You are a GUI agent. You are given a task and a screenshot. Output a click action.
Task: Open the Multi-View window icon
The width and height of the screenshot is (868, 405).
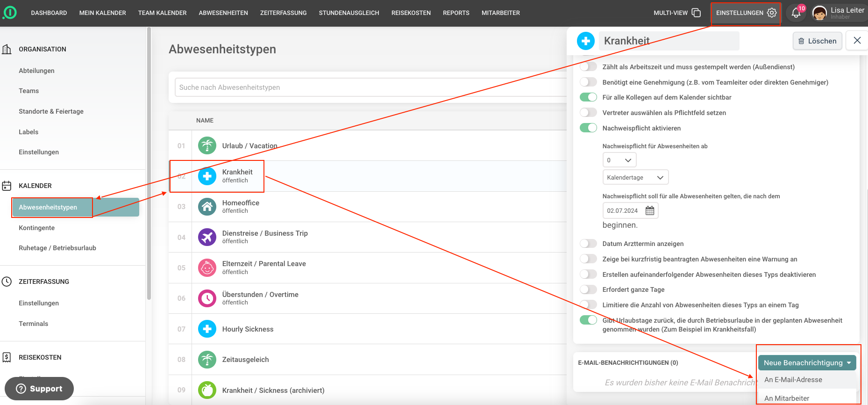pos(696,13)
